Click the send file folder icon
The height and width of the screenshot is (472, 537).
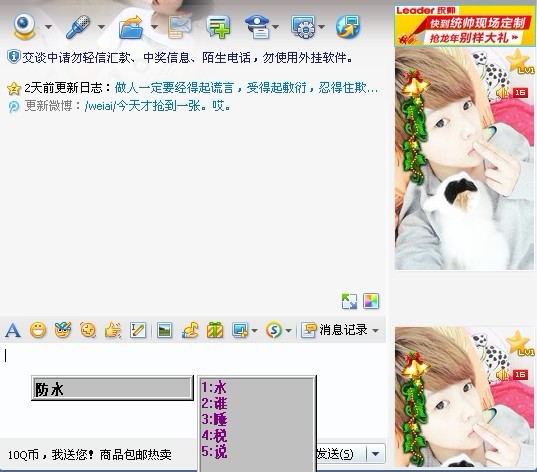coord(131,27)
